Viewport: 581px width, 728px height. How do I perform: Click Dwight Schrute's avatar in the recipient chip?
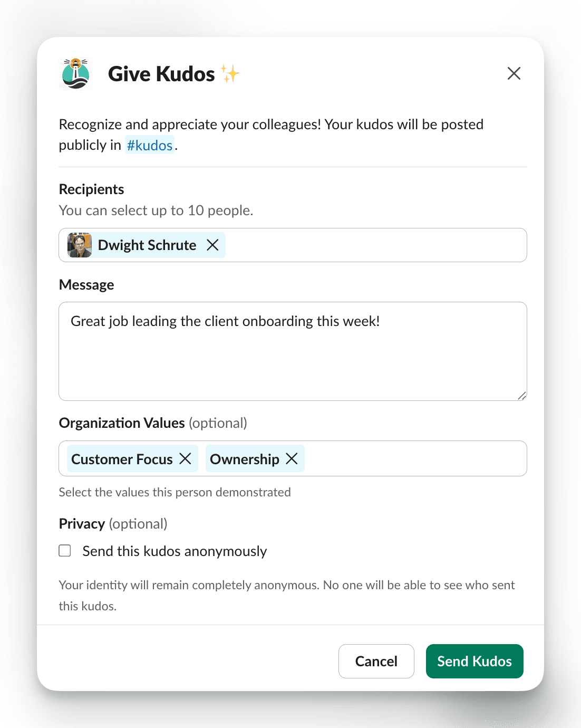click(79, 245)
